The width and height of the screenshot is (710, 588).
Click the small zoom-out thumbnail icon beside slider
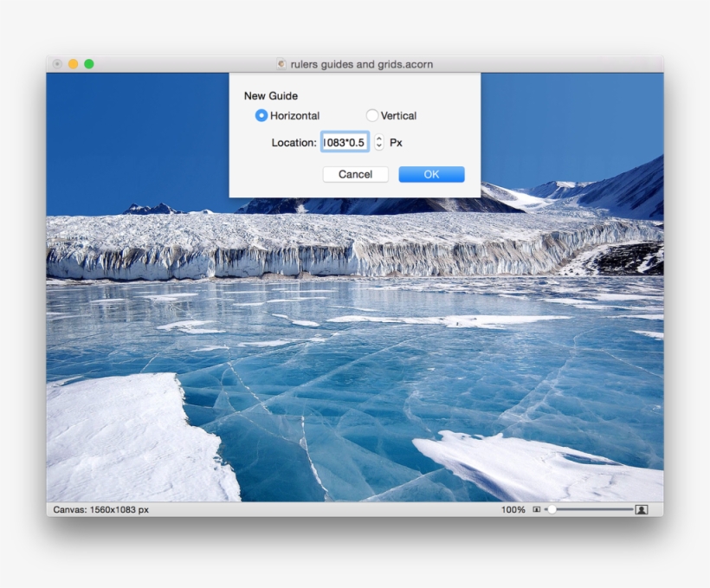point(537,511)
